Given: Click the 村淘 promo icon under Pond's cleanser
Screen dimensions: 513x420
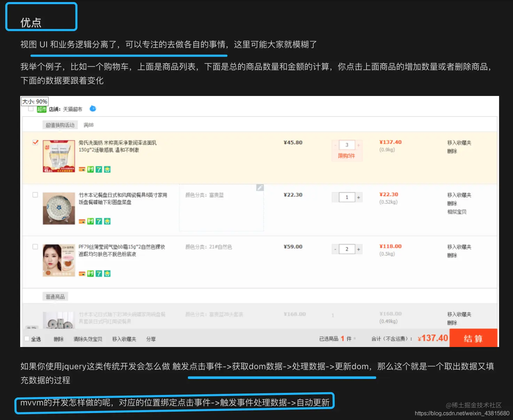Looking at the screenshot, I should [90, 169].
